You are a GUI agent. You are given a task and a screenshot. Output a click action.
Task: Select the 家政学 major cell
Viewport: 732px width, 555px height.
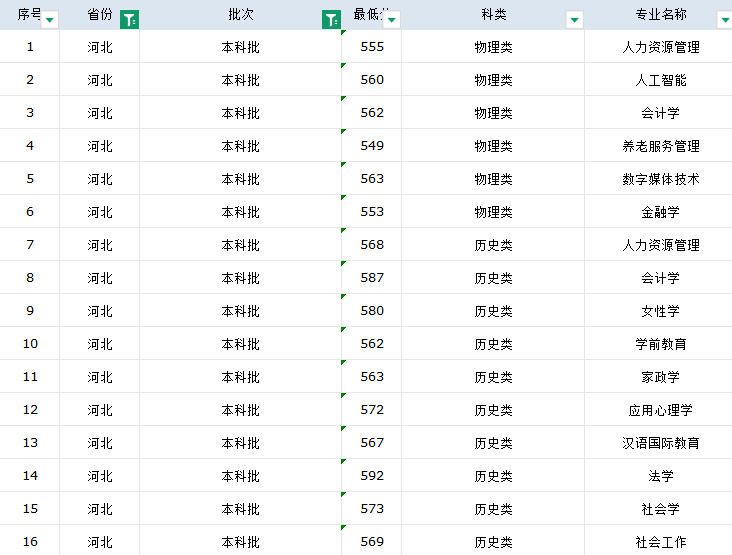[660, 377]
